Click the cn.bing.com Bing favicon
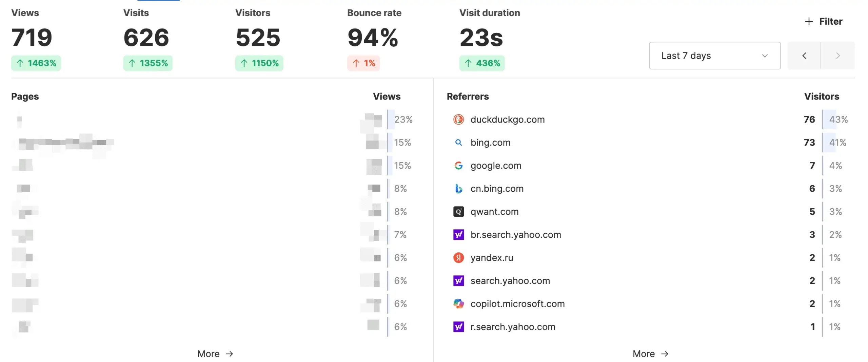 point(458,189)
